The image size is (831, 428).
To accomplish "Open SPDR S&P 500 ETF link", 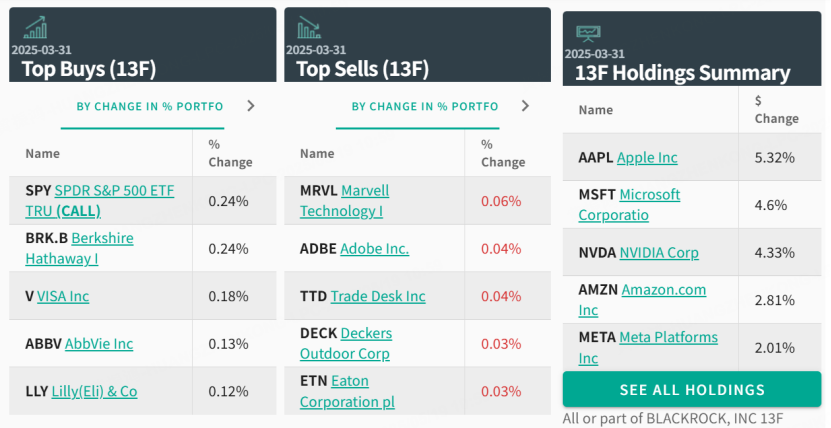I will pos(114,190).
